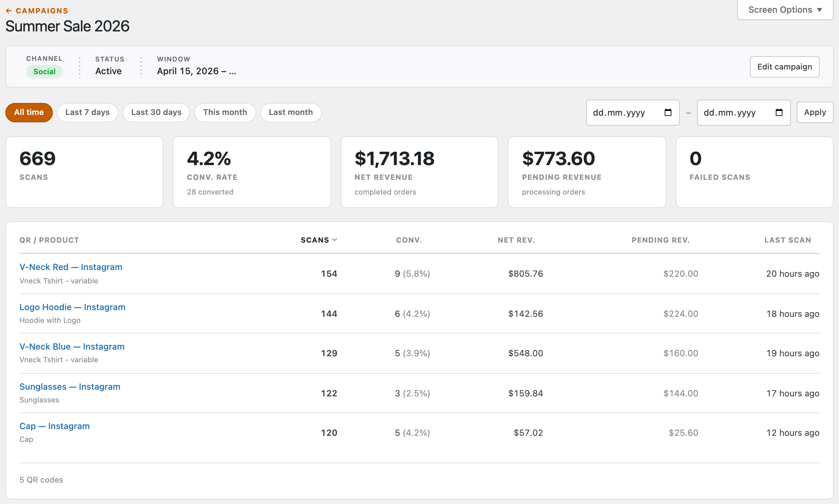Image resolution: width=839 pixels, height=504 pixels.
Task: Click the Edit campaign button
Action: [784, 67]
